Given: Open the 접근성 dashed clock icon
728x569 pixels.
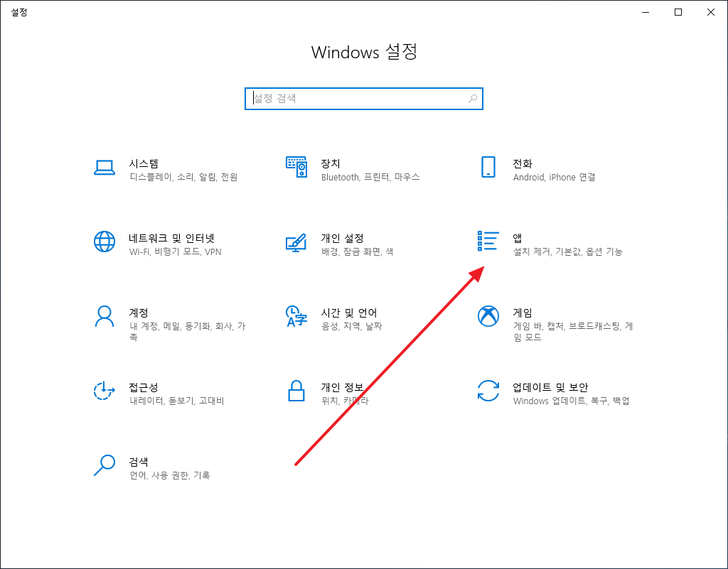Looking at the screenshot, I should pyautogui.click(x=105, y=391).
